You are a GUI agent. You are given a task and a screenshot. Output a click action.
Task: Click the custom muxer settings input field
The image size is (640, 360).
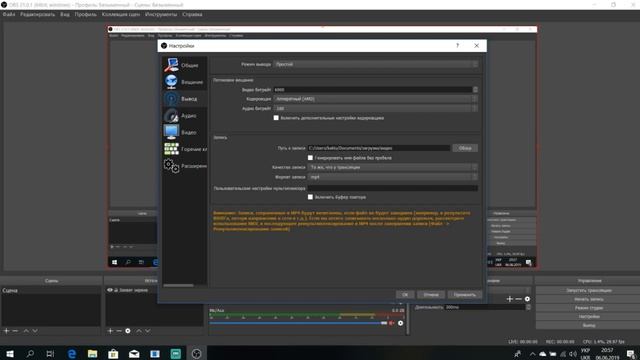[393, 188]
